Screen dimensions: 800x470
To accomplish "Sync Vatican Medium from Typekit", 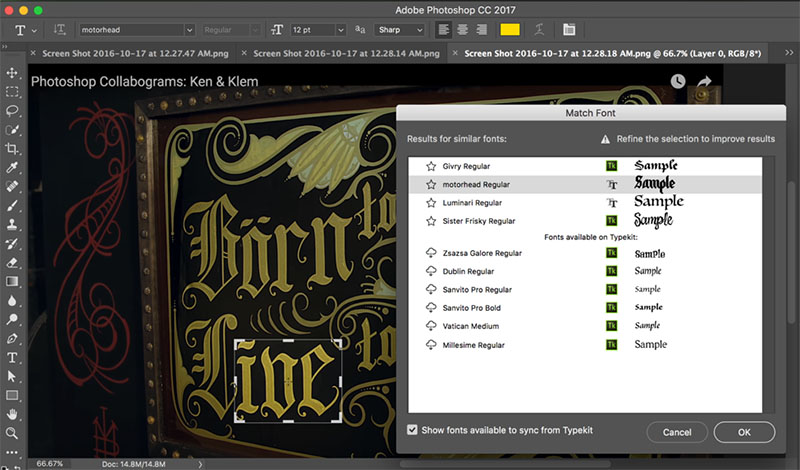I will [431, 326].
